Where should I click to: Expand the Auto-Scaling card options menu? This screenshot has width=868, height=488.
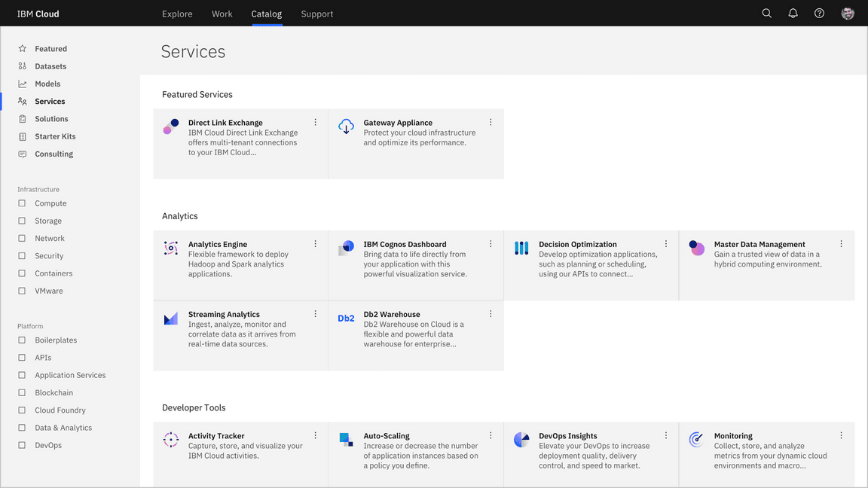coord(491,435)
